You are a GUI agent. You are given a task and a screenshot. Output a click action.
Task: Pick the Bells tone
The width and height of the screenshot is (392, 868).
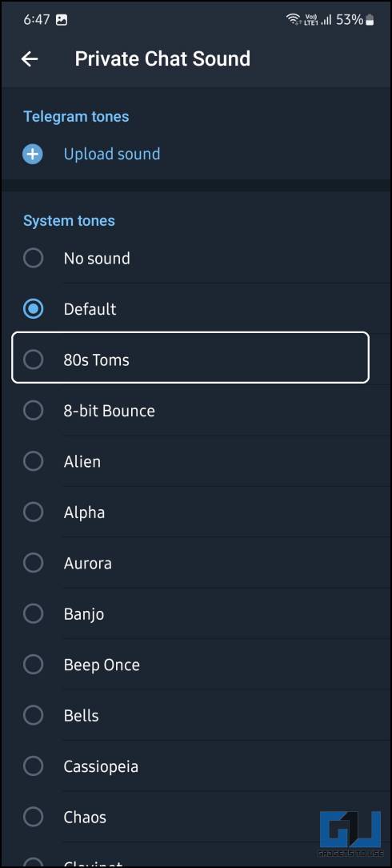tap(196, 716)
